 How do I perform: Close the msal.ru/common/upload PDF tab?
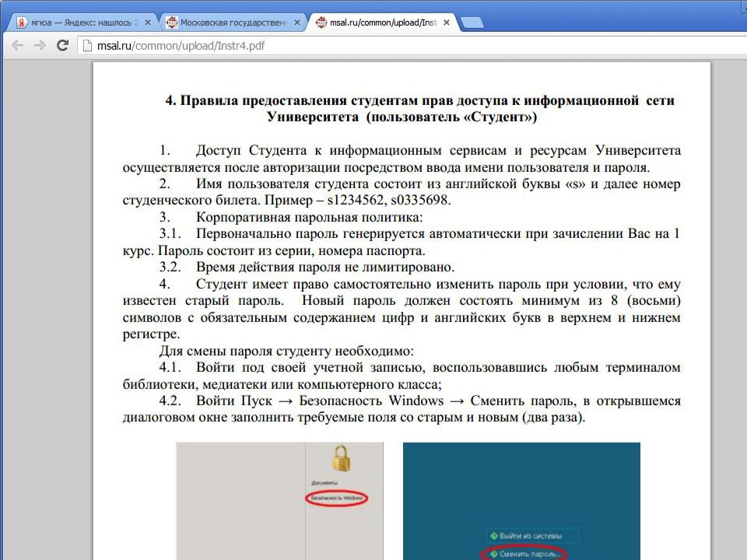click(x=447, y=23)
